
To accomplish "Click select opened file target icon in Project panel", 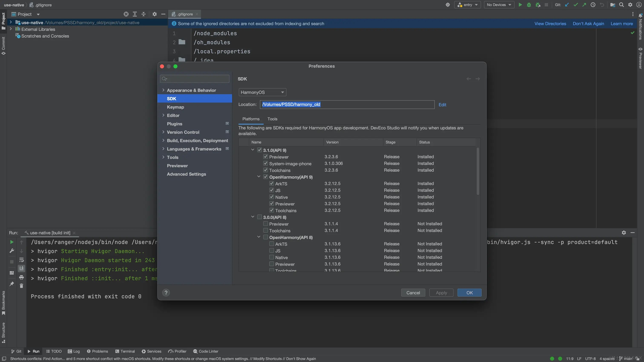I will [126, 14].
